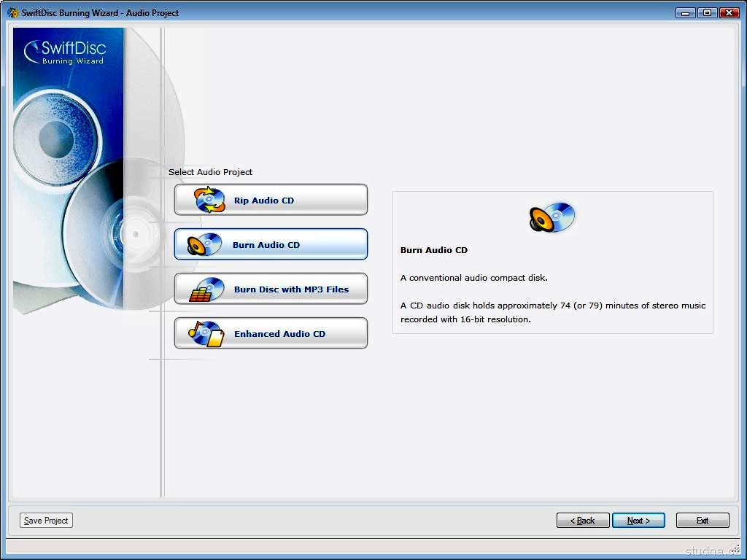Click the Rip Audio CD disc icon
The width and height of the screenshot is (747, 560).
[209, 200]
